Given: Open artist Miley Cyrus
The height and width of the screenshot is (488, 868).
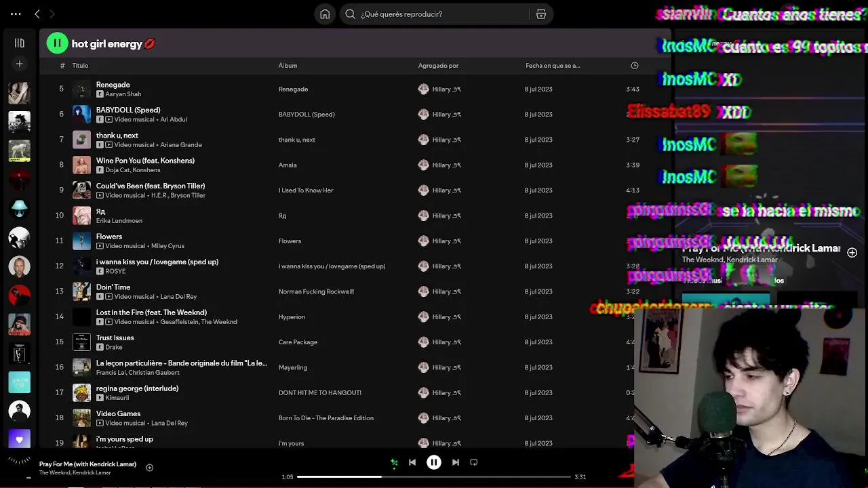Looking at the screenshot, I should [x=167, y=246].
